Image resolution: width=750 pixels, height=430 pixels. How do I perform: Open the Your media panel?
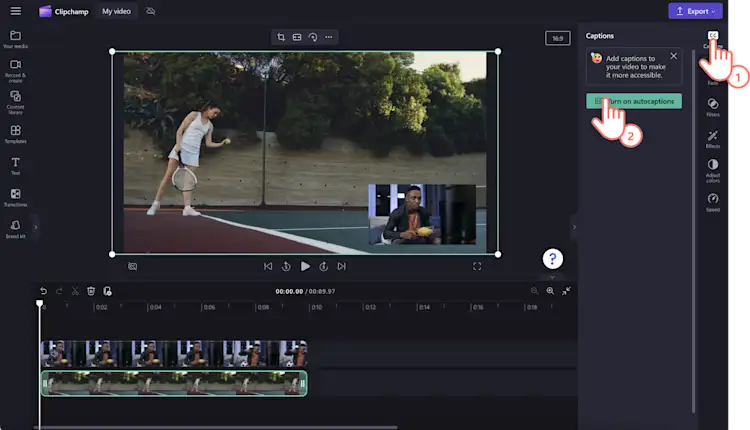pyautogui.click(x=15, y=39)
